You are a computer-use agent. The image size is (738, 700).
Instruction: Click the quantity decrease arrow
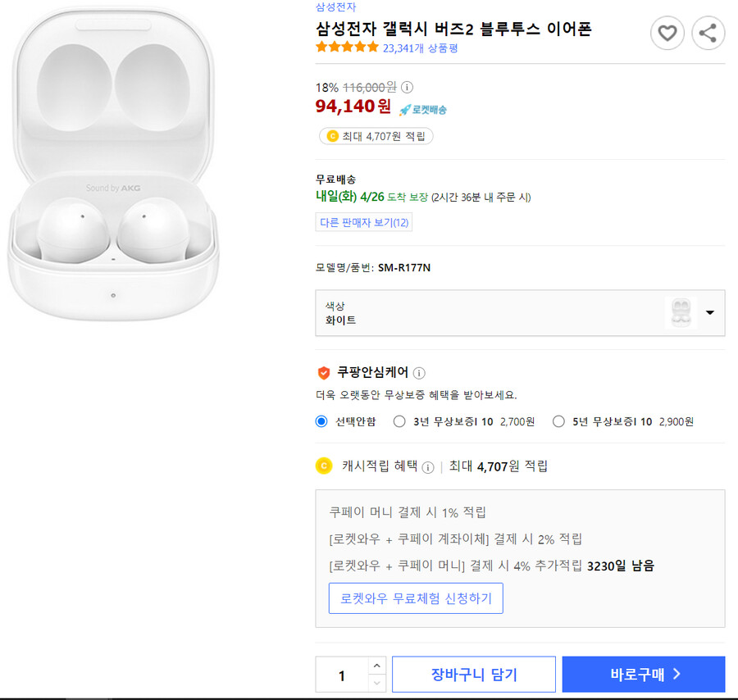(376, 683)
